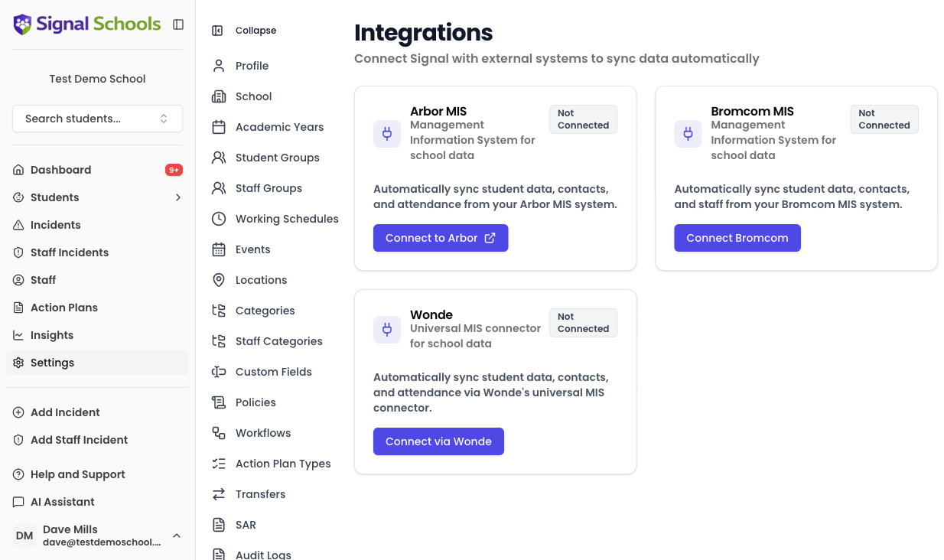Open Events settings

(x=252, y=249)
